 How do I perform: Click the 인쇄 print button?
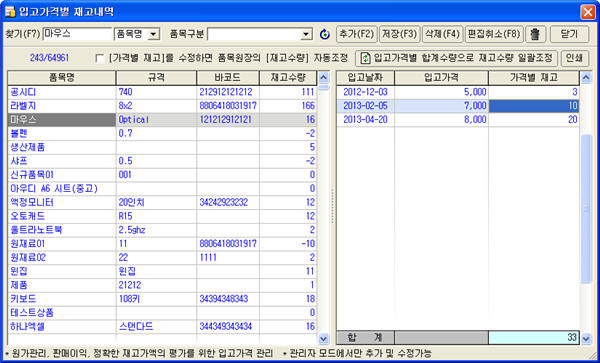(574, 59)
